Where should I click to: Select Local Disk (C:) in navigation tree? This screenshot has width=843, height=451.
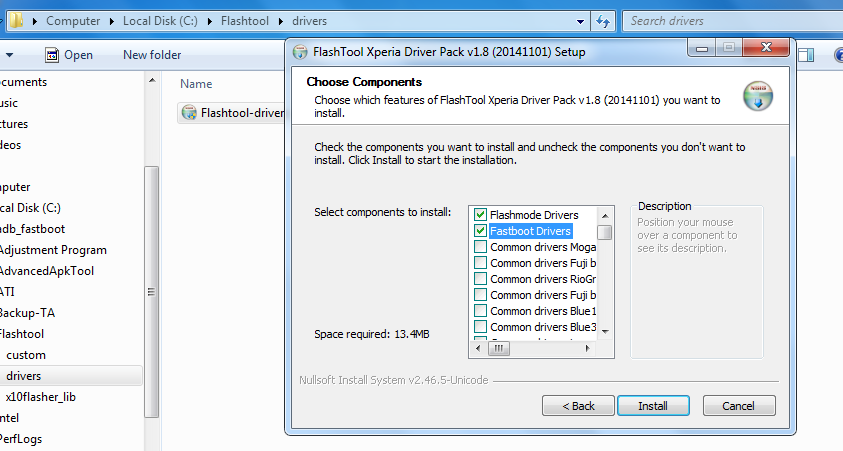pyautogui.click(x=30, y=208)
